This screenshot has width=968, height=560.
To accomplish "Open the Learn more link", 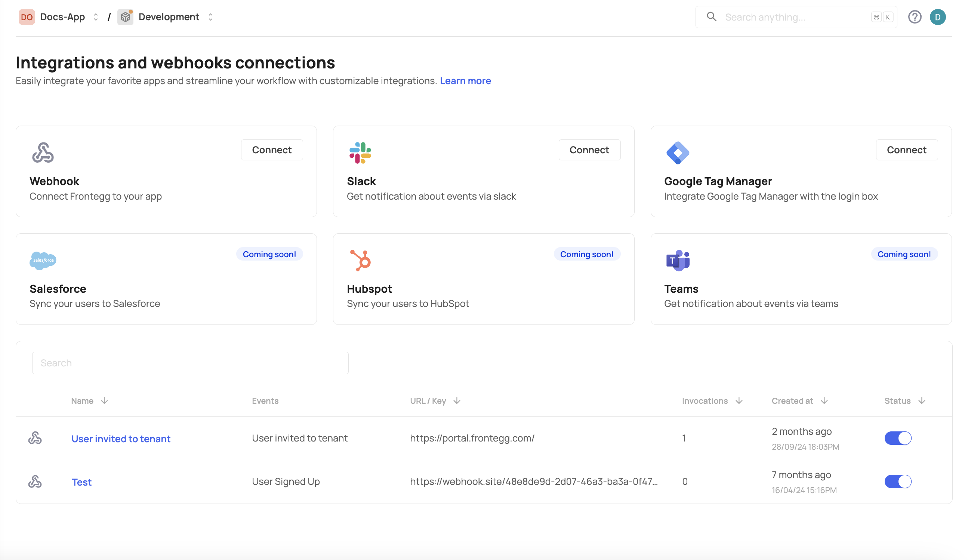I will (x=465, y=81).
